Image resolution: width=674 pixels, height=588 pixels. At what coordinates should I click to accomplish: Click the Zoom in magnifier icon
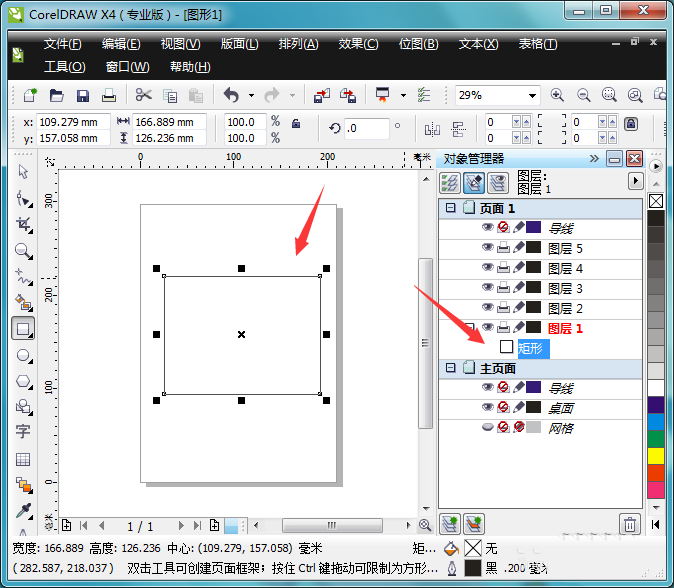[x=557, y=95]
